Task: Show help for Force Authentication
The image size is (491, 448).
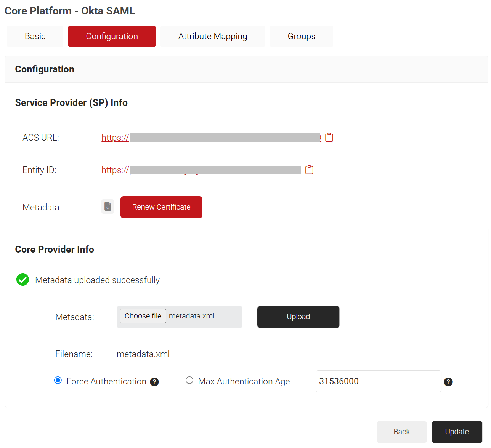Action: tap(154, 382)
